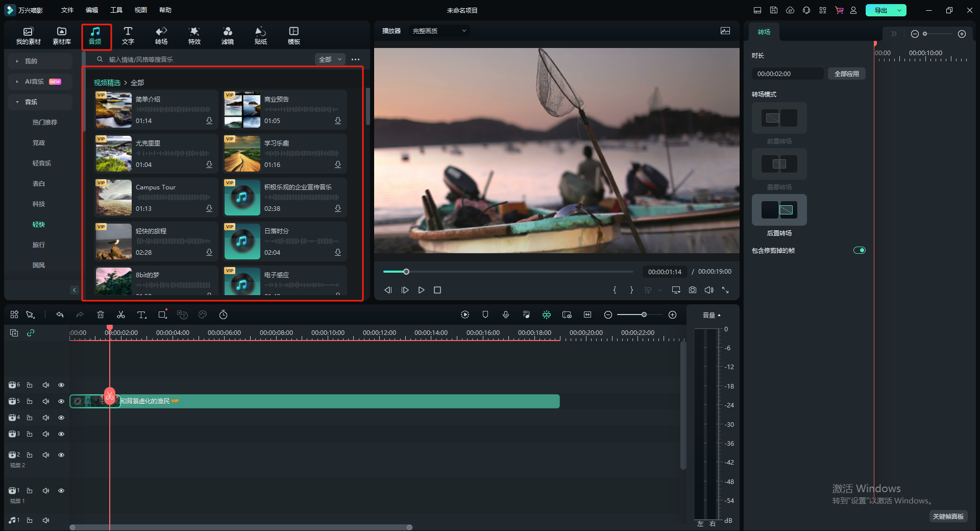
Task: Open the 文件 menu
Action: [x=67, y=10]
